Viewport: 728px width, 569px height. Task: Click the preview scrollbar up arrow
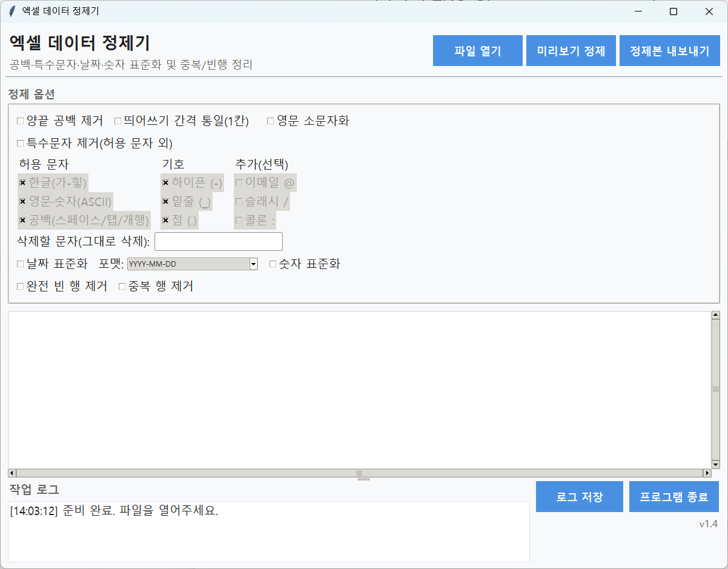coord(715,315)
